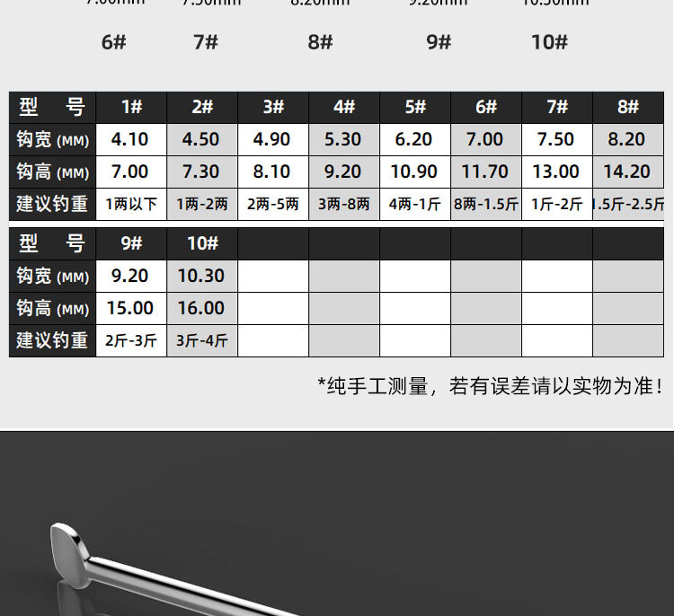The width and height of the screenshot is (674, 616).
Task: Click the hook width value 4.90
Action: 273,139
